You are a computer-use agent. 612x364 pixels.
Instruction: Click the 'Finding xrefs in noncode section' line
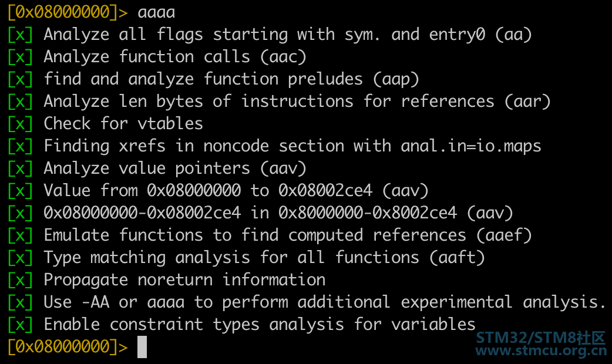coord(292,146)
